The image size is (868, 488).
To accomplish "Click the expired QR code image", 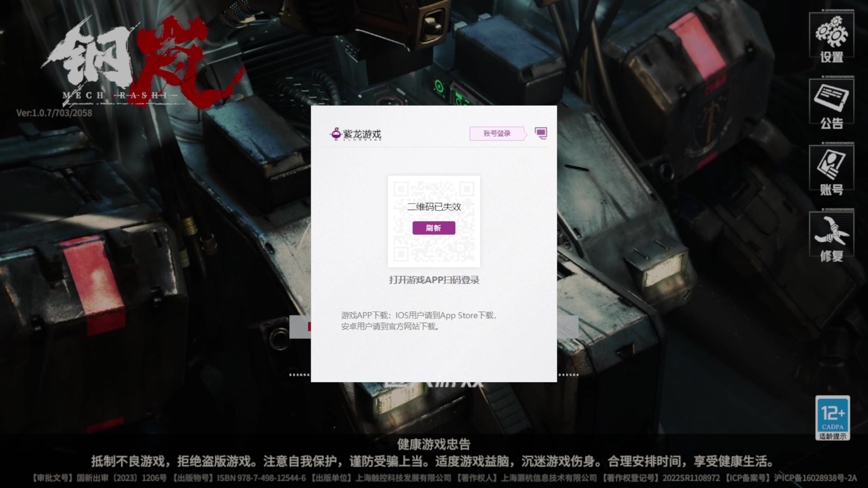I will [434, 221].
